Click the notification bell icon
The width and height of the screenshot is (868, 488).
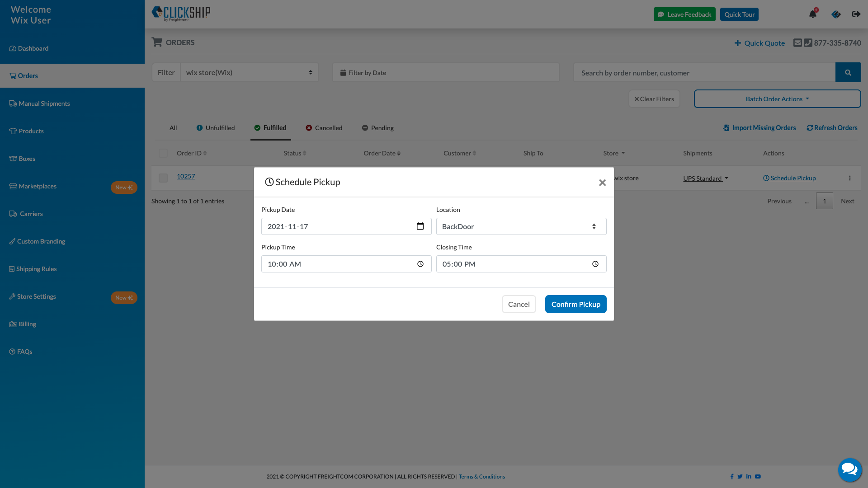813,14
